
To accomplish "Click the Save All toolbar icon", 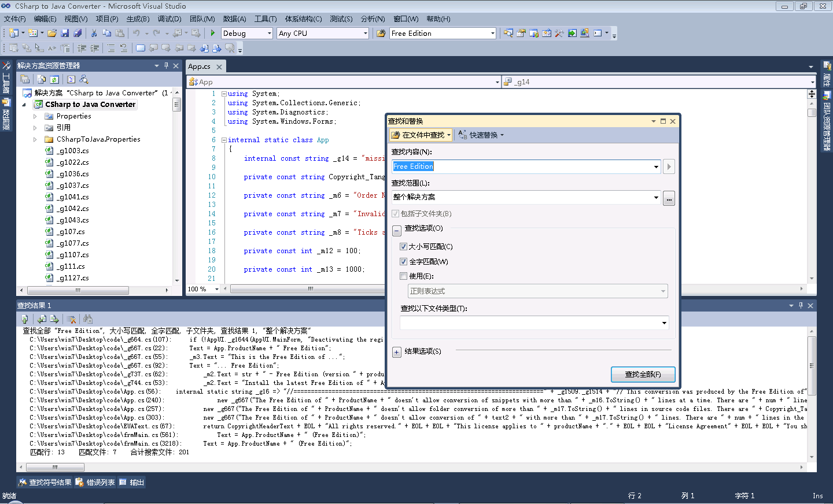I will pyautogui.click(x=78, y=34).
